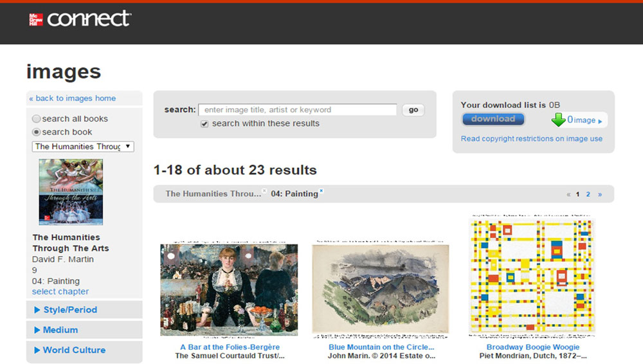643x364 pixels.
Task: Click the 04: Painting chapter label in the sidebar
Action: [x=56, y=281]
